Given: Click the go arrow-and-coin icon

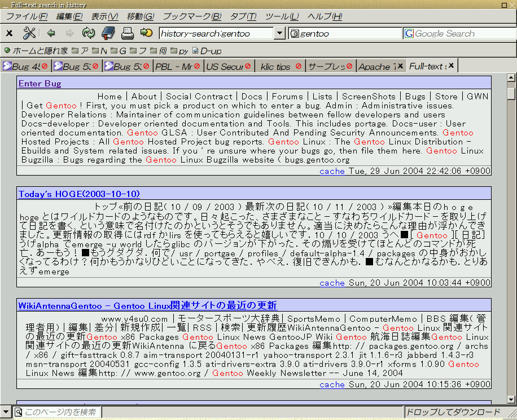Looking at the screenshot, I should point(146,33).
